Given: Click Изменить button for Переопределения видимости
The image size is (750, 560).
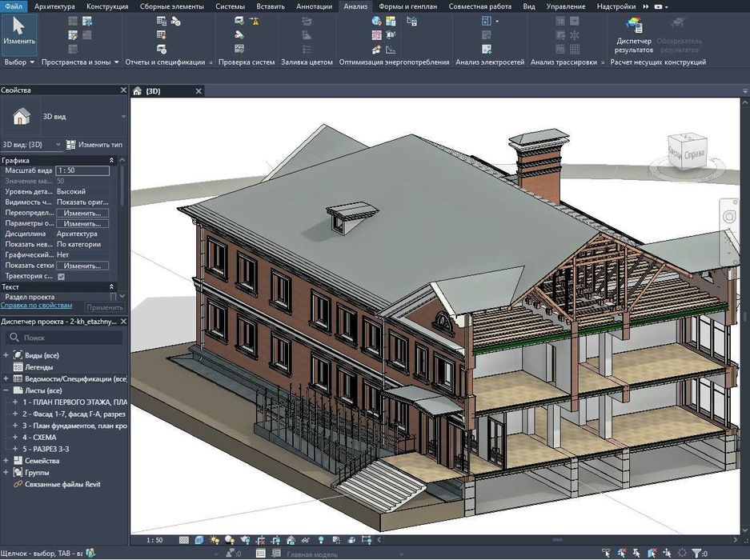Looking at the screenshot, I should point(82,214).
